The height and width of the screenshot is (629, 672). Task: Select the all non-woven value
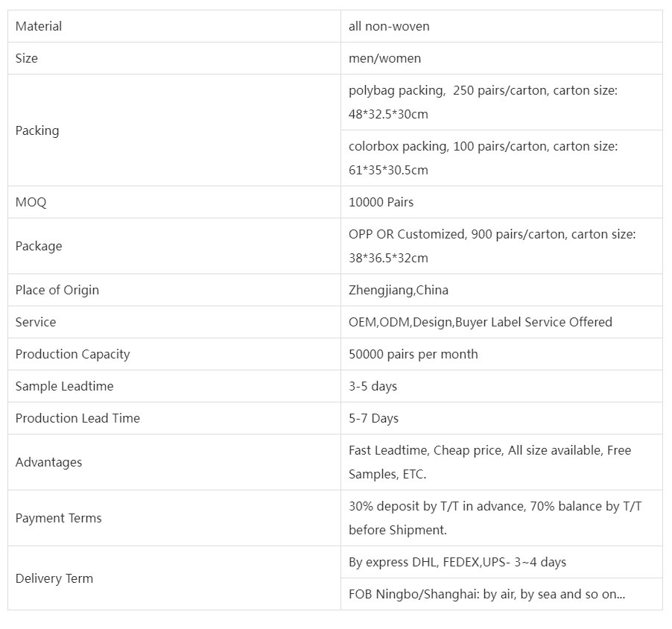pos(389,26)
